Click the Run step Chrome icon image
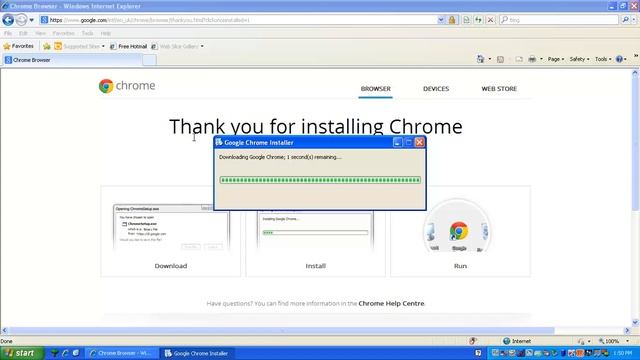 click(x=459, y=231)
